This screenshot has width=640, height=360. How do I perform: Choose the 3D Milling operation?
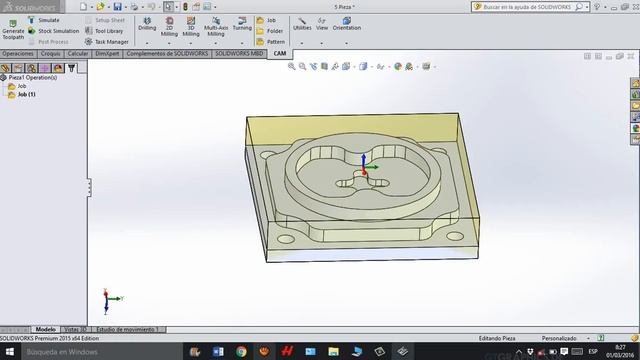coord(191,27)
